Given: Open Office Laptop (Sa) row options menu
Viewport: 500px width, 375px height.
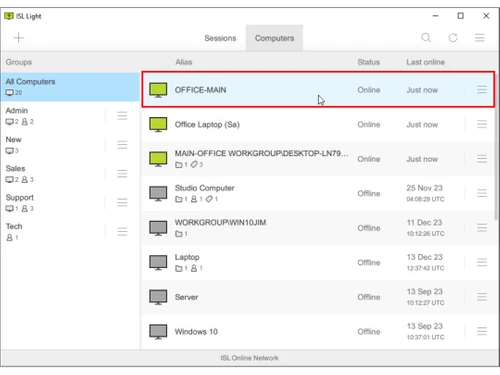Looking at the screenshot, I should pyautogui.click(x=482, y=124).
